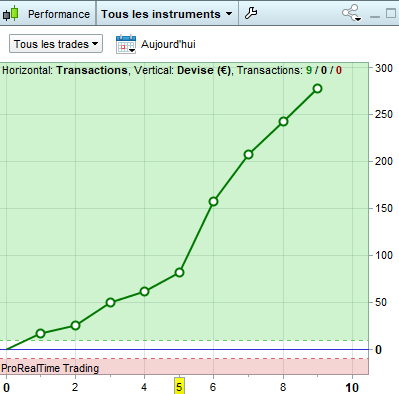Select the transaction 7 data point
Viewport: 399px width, 394px height.
[248, 154]
